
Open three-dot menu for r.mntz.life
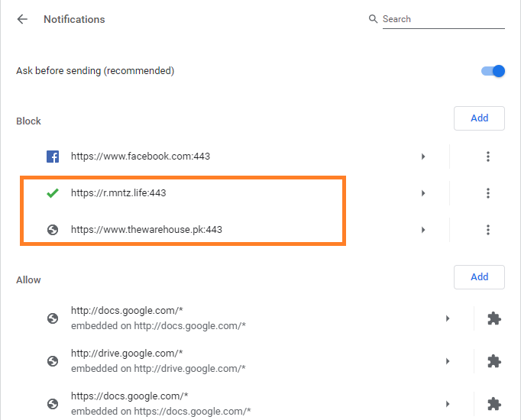[x=487, y=193]
